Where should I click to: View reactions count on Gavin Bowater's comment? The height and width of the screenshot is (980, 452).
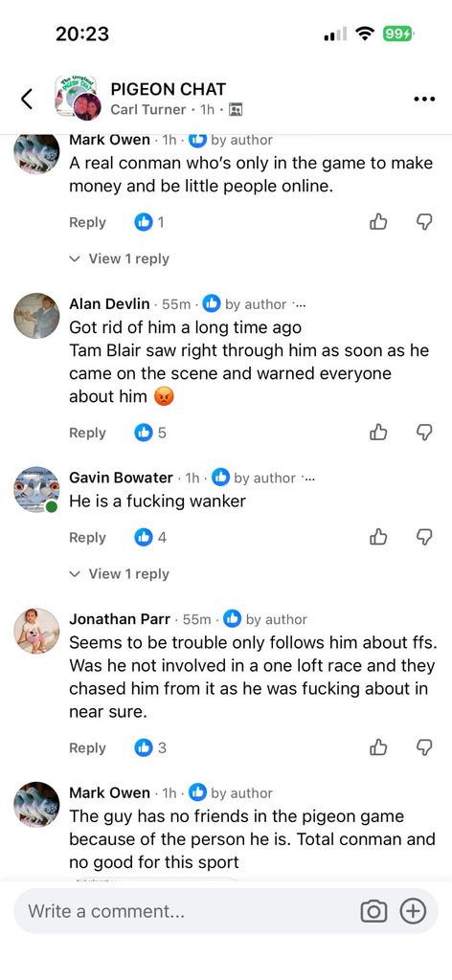[x=150, y=537]
